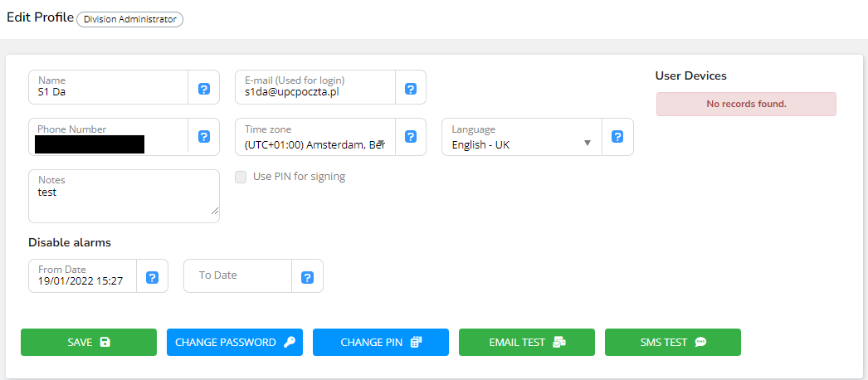
Task: Show help for To Date field
Action: point(307,278)
